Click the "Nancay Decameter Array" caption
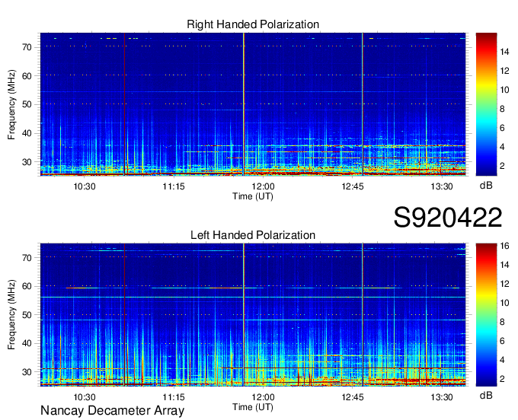 click(x=112, y=410)
